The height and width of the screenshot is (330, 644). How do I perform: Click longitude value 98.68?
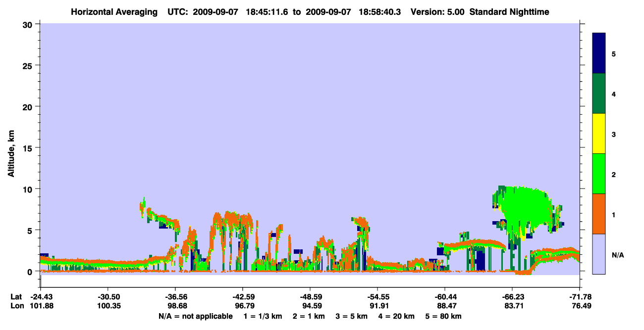(175, 306)
